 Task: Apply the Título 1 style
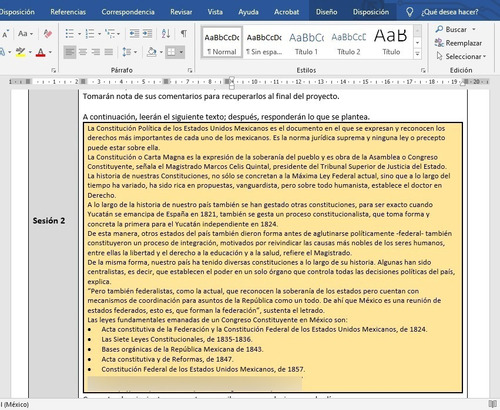click(x=306, y=43)
